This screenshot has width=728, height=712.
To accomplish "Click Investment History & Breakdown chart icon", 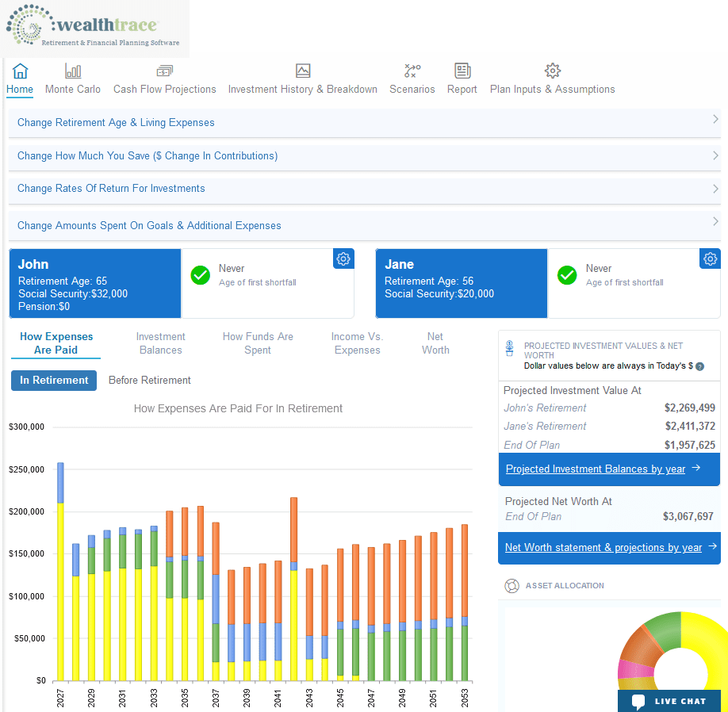I will [x=303, y=71].
